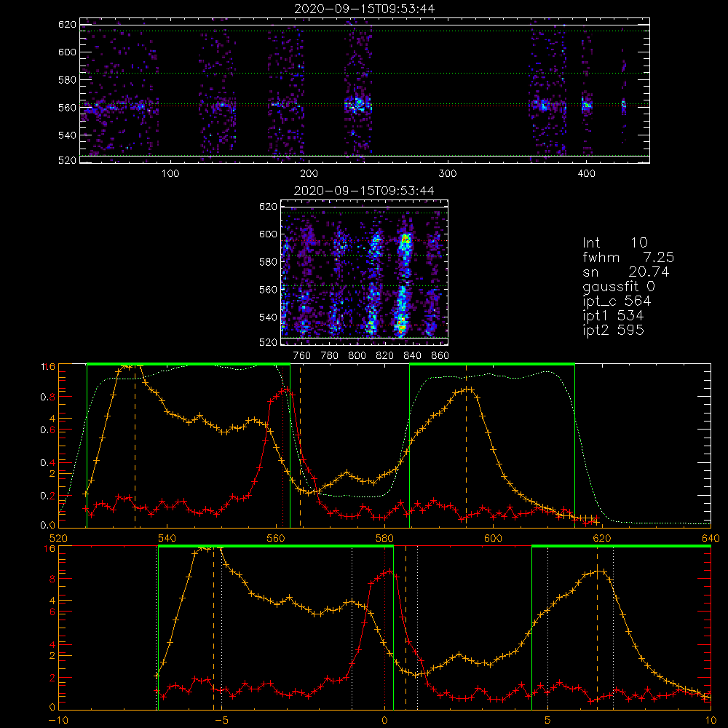This screenshot has height=728, width=728.
Task: Click x-axis label -10 of bottom plot
Action: pyautogui.click(x=58, y=720)
